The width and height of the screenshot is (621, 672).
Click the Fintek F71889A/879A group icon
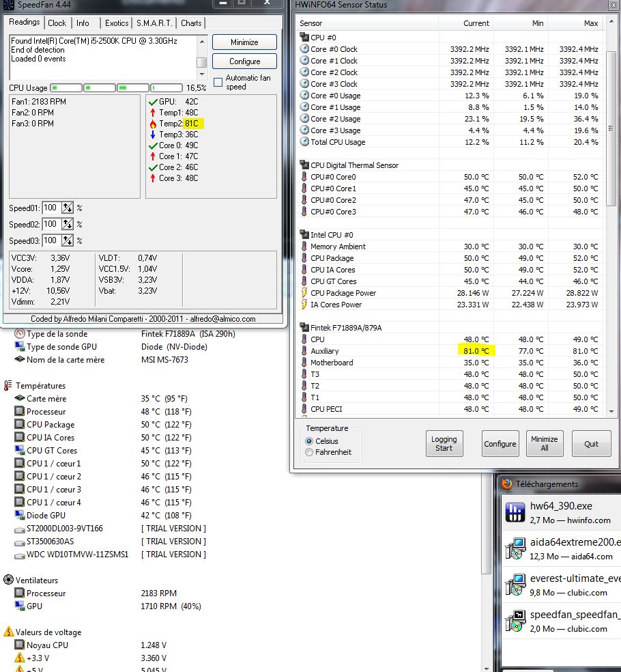[x=304, y=327]
